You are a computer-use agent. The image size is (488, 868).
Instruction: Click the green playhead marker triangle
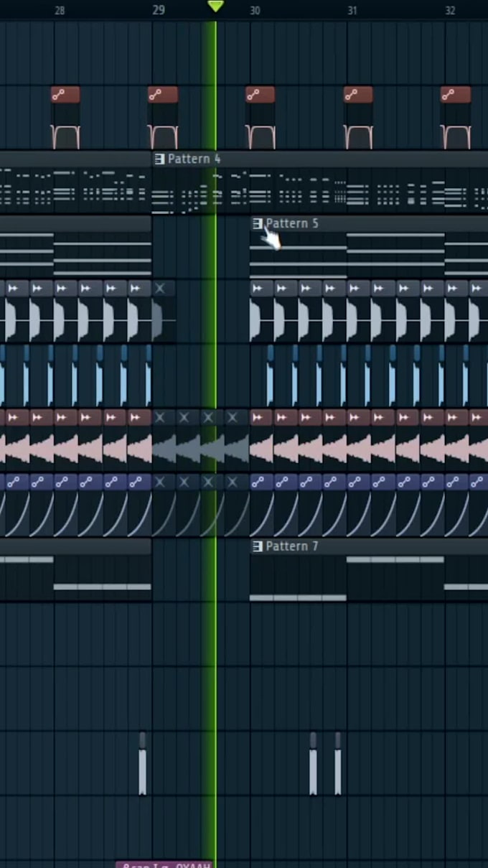coord(215,6)
